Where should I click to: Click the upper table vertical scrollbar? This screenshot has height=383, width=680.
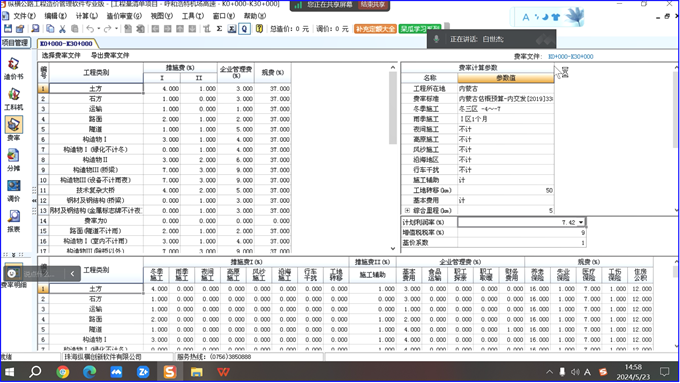pyautogui.click(x=392, y=108)
